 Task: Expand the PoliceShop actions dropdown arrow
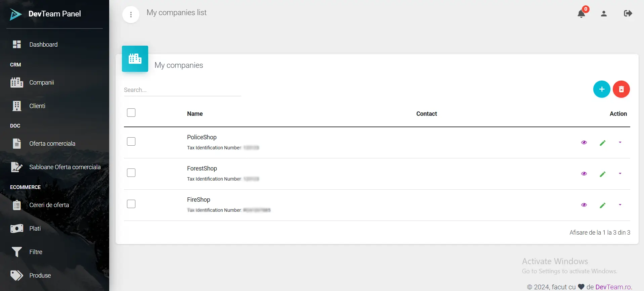(x=620, y=143)
